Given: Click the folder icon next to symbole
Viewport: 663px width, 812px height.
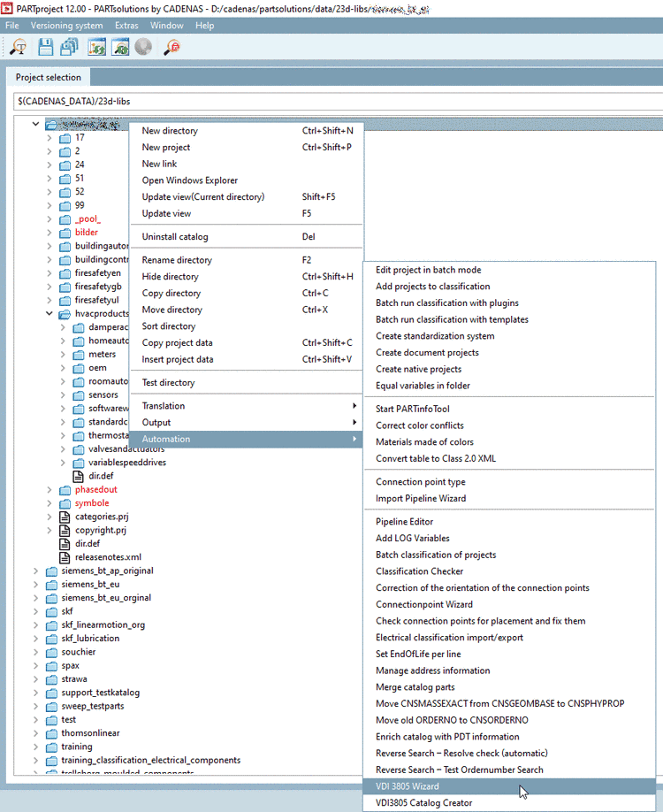Looking at the screenshot, I should pyautogui.click(x=65, y=503).
